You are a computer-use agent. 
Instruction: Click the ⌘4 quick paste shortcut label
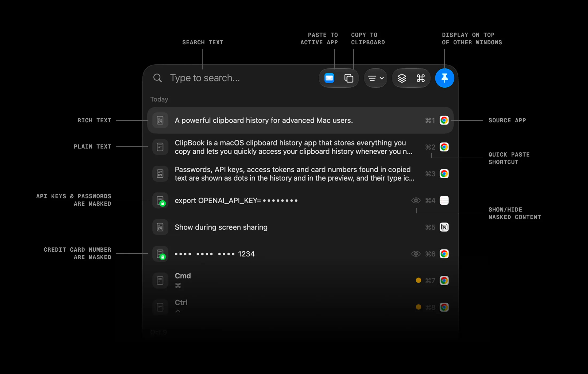tap(430, 201)
